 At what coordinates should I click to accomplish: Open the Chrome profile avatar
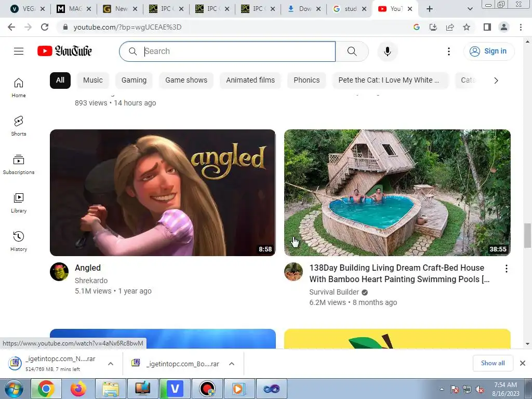[504, 27]
